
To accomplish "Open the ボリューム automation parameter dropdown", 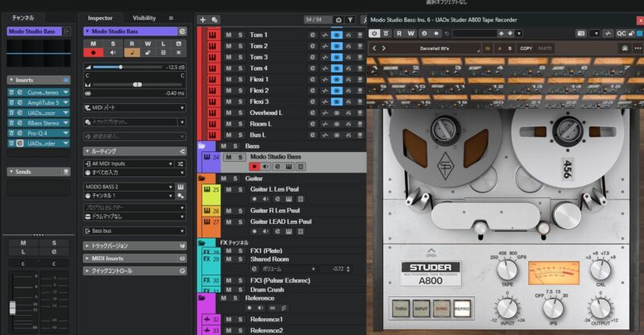I will 289,269.
